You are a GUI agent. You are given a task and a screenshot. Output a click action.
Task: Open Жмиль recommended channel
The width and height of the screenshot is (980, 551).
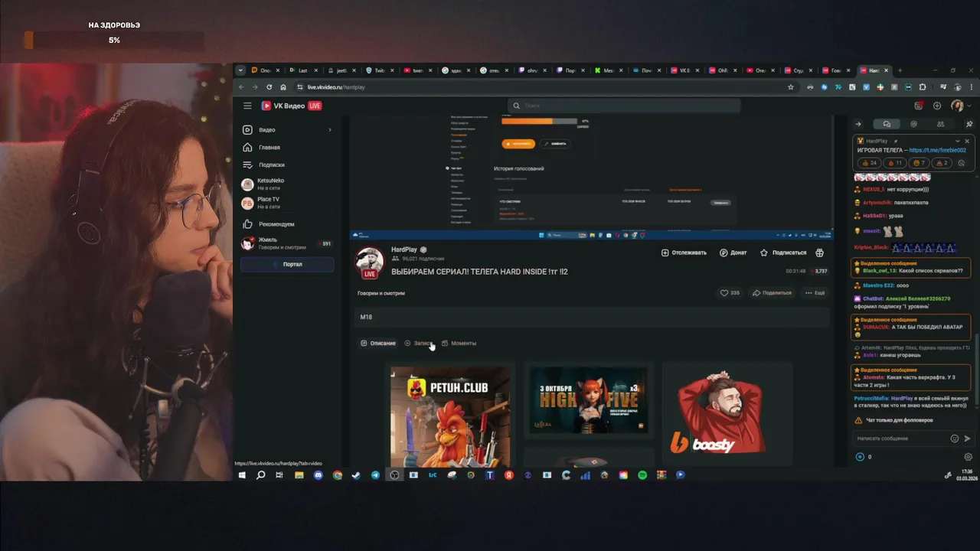click(x=287, y=243)
